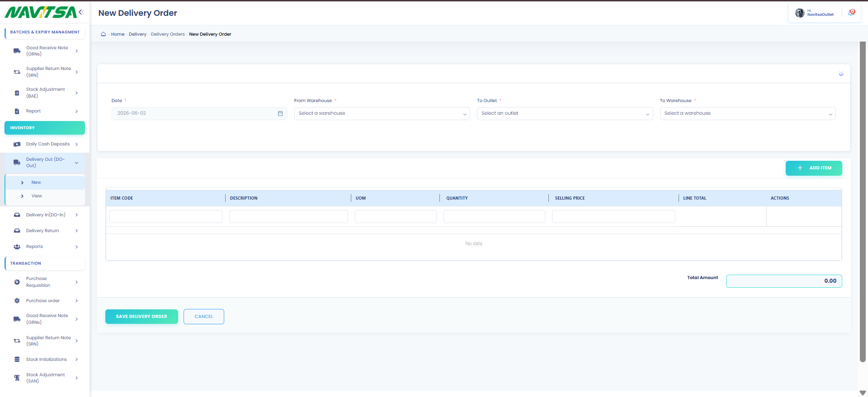Open Reports menu item under Inventory
868x397 pixels.
tap(45, 247)
